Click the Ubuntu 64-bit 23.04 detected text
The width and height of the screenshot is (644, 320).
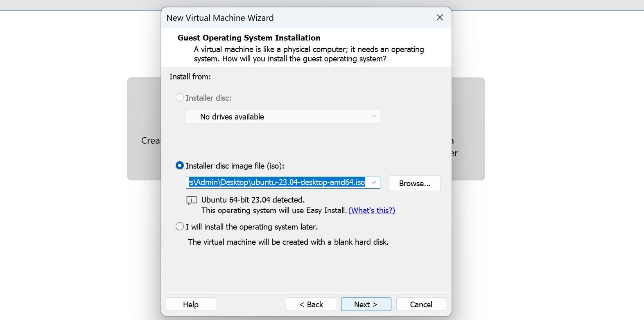pos(253,200)
